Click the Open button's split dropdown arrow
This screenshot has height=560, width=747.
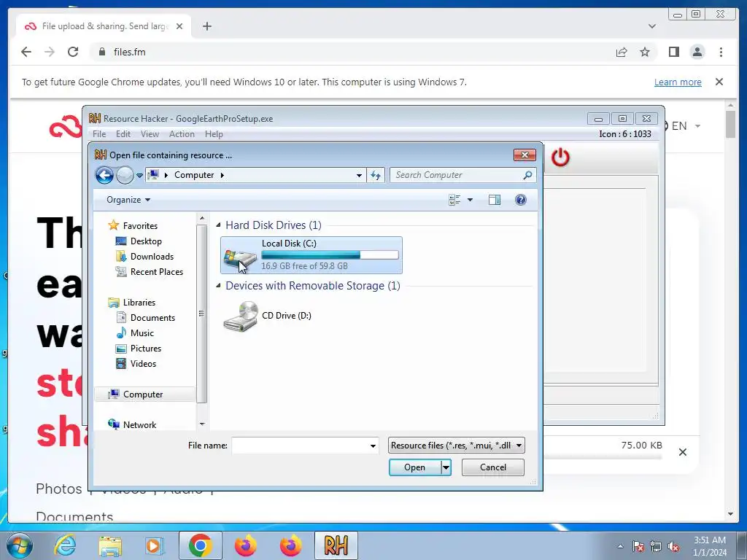click(446, 467)
